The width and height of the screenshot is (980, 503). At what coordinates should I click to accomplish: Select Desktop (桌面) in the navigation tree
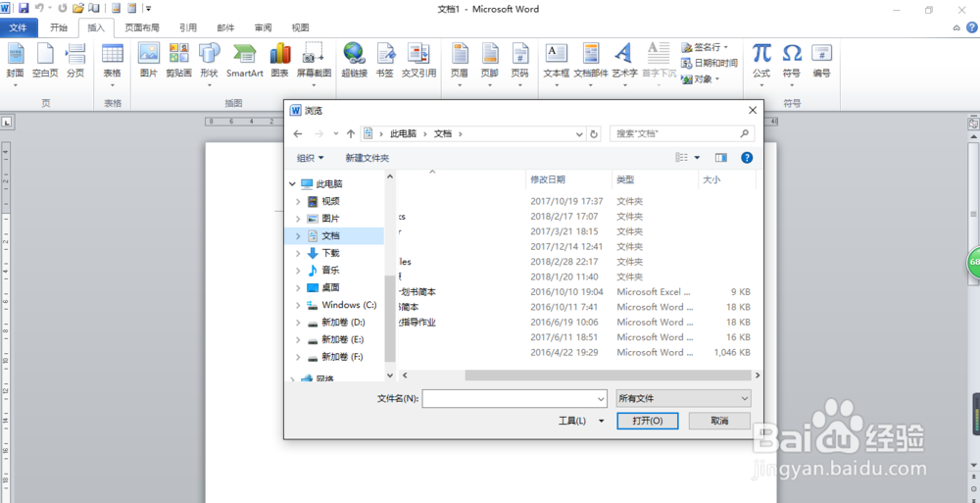(x=330, y=288)
